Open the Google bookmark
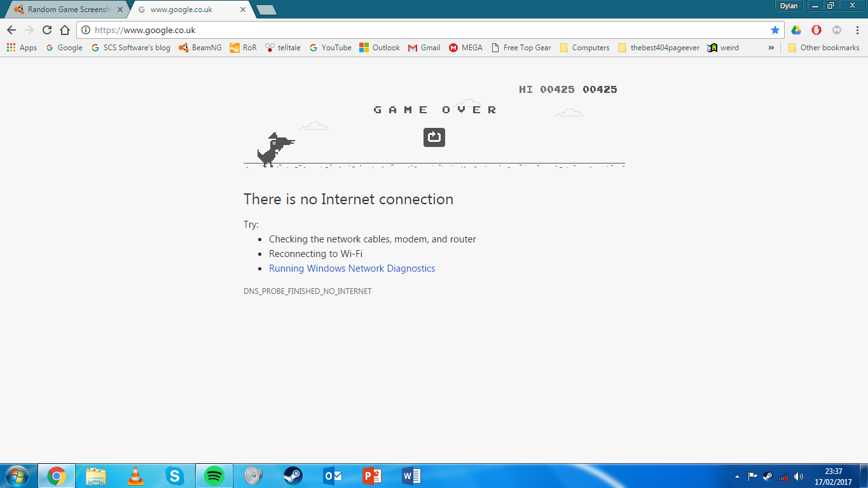This screenshot has height=488, width=868. pyautogui.click(x=64, y=48)
